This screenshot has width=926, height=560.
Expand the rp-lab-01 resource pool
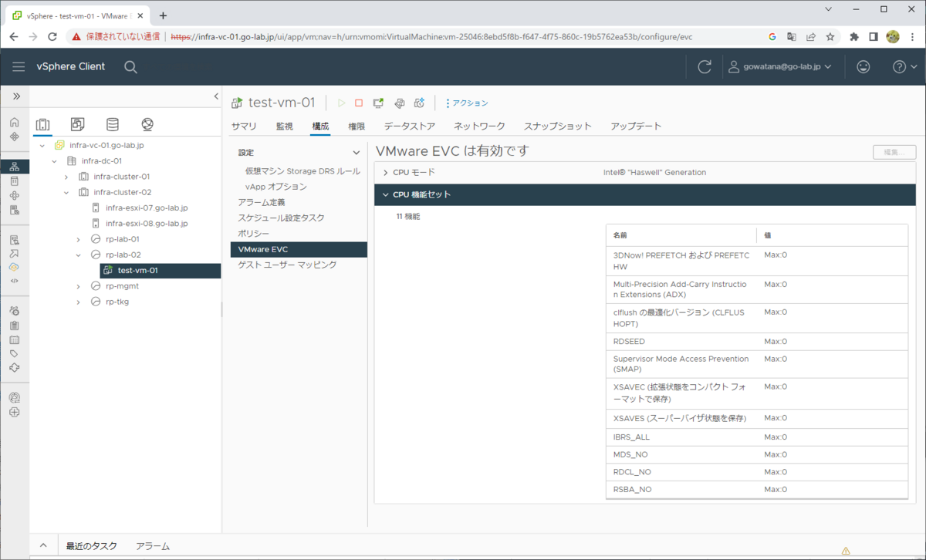pyautogui.click(x=78, y=239)
